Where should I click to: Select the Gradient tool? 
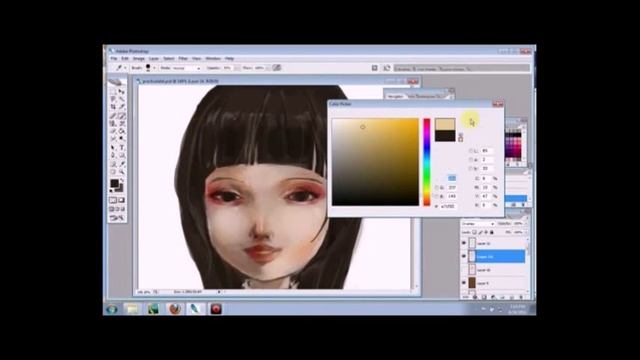pyautogui.click(x=121, y=131)
